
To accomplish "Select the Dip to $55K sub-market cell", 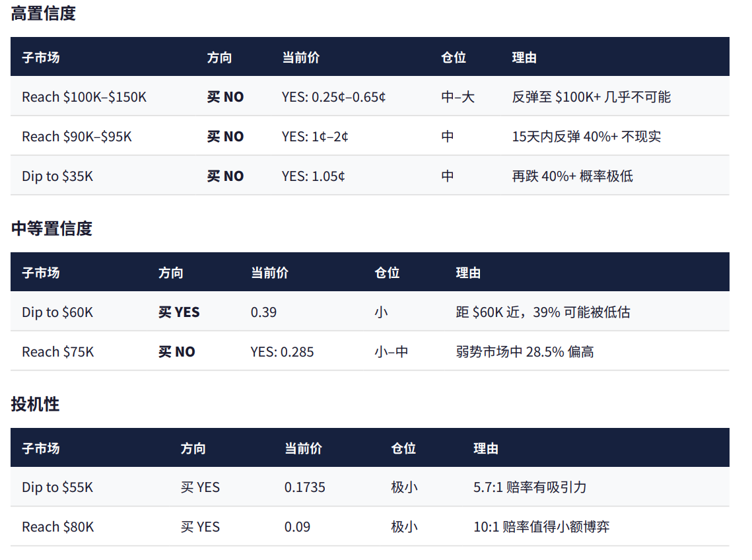I will point(57,487).
